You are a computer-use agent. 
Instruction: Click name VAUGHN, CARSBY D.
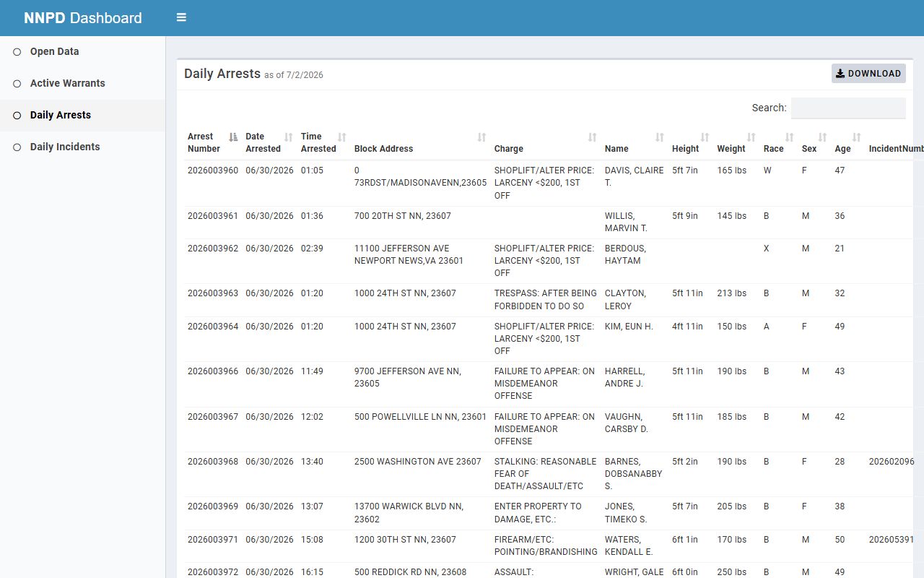pyautogui.click(x=627, y=423)
